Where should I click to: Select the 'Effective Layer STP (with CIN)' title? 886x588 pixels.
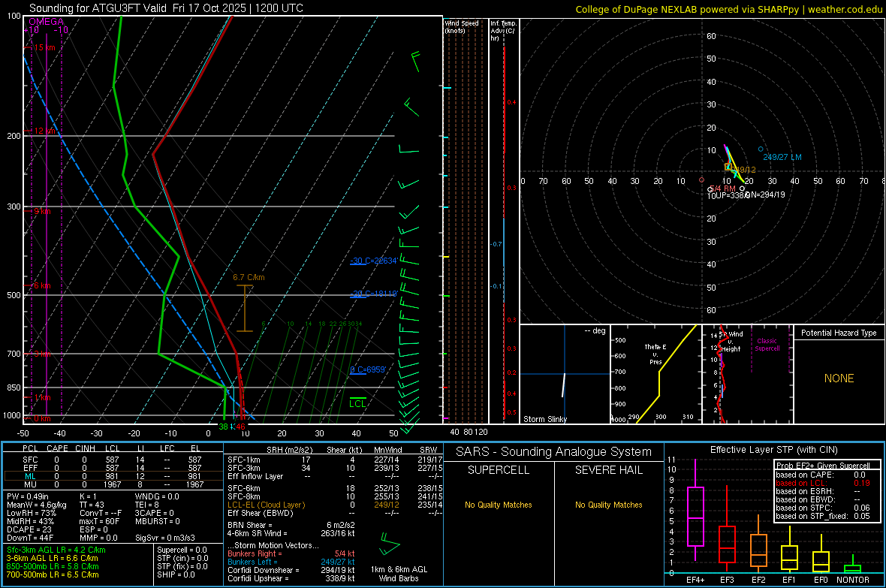pos(773,450)
